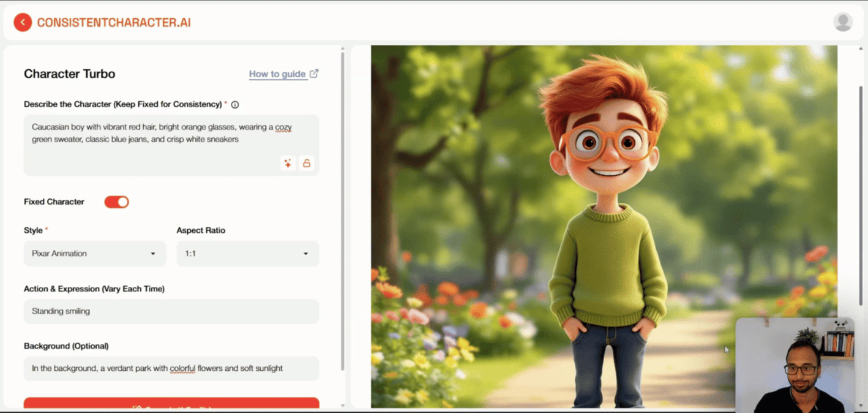Viewport: 868px width, 413px height.
Task: Disable the Fixed Character toggle
Action: [x=116, y=202]
